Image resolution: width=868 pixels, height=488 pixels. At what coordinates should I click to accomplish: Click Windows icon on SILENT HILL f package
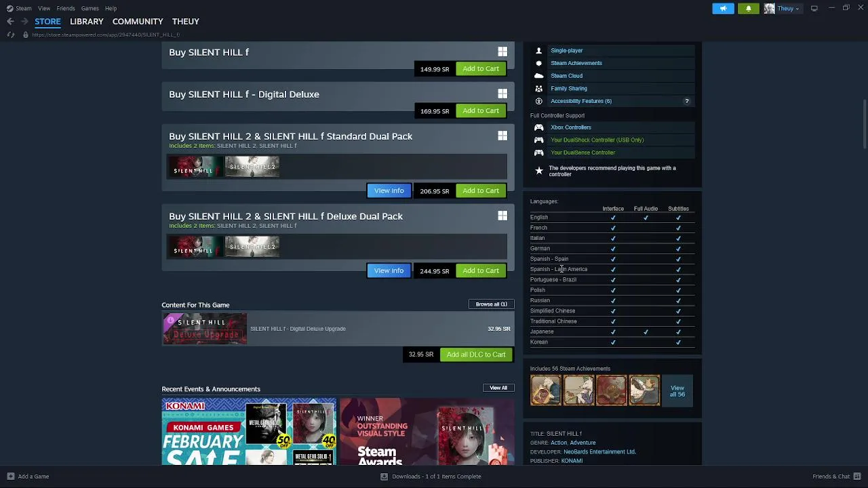502,52
